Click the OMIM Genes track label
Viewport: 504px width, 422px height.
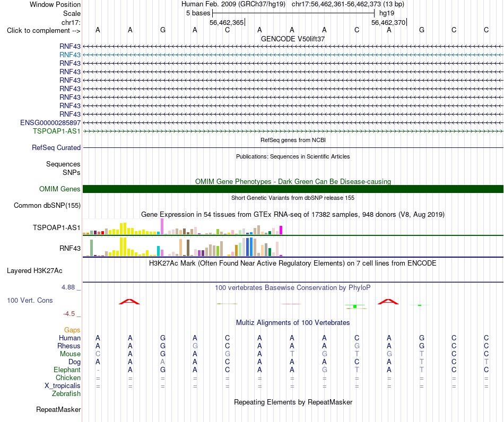click(x=60, y=189)
